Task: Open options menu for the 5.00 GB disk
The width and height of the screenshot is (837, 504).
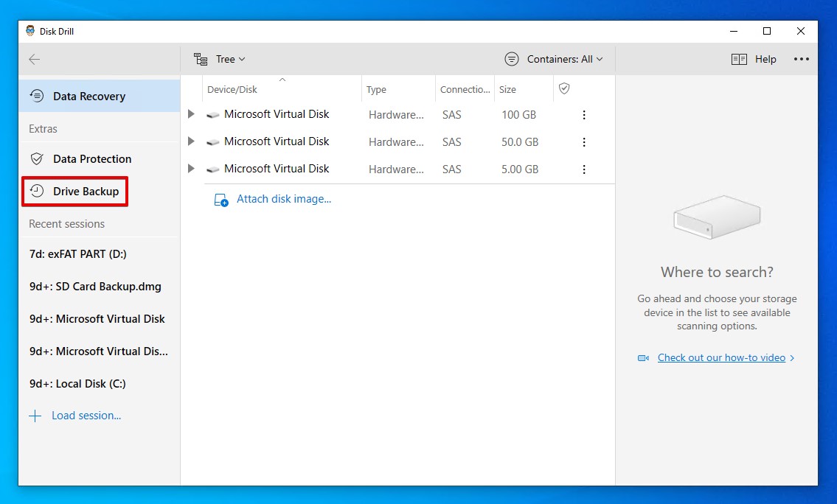Action: tap(584, 169)
